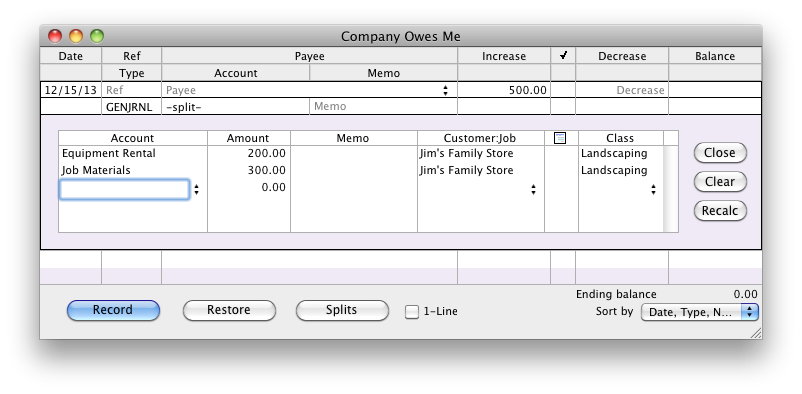Click Landscaping class in Job Materials row

tap(614, 170)
